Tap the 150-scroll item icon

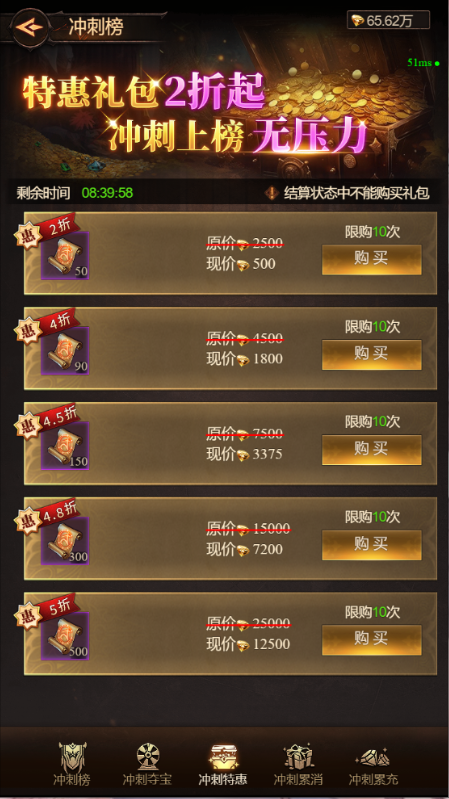(x=65, y=446)
